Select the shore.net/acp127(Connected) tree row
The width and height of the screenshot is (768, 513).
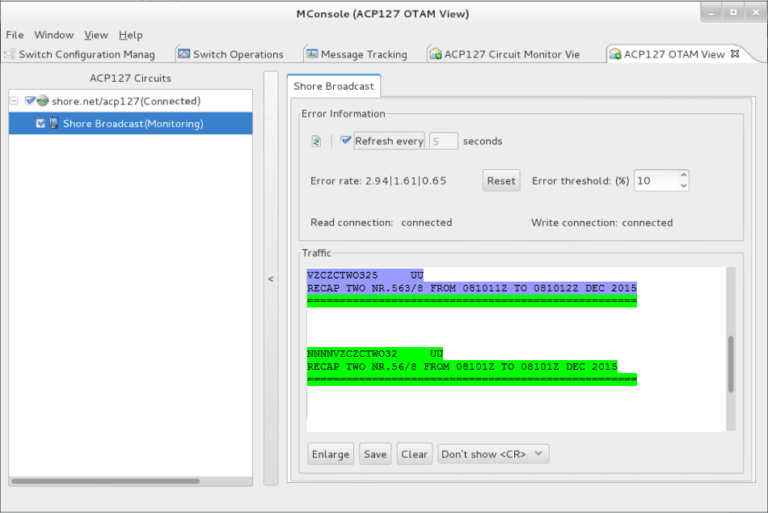(130, 101)
